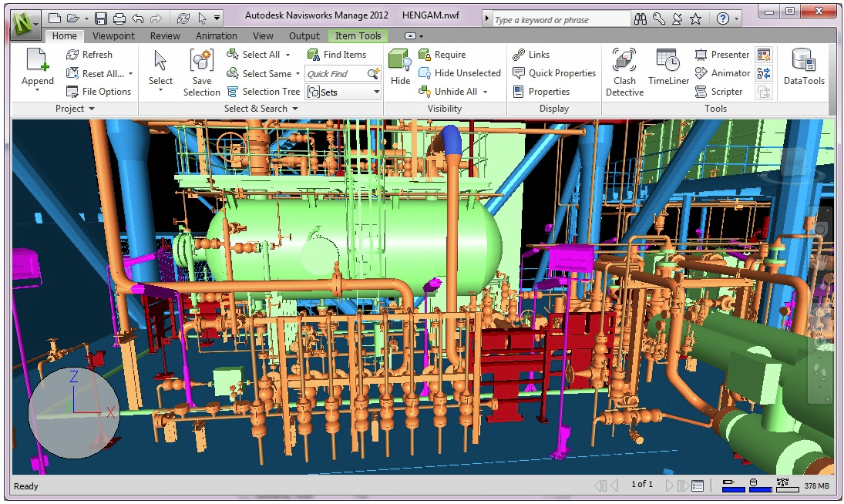The width and height of the screenshot is (844, 504).
Task: Click the Open folder icon in quick access toolbar
Action: [72, 18]
